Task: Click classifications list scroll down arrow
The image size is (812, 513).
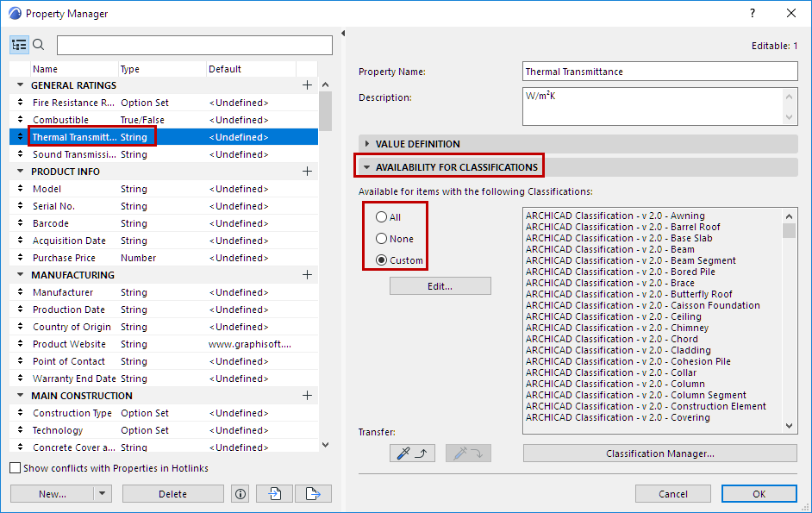Action: [790, 426]
